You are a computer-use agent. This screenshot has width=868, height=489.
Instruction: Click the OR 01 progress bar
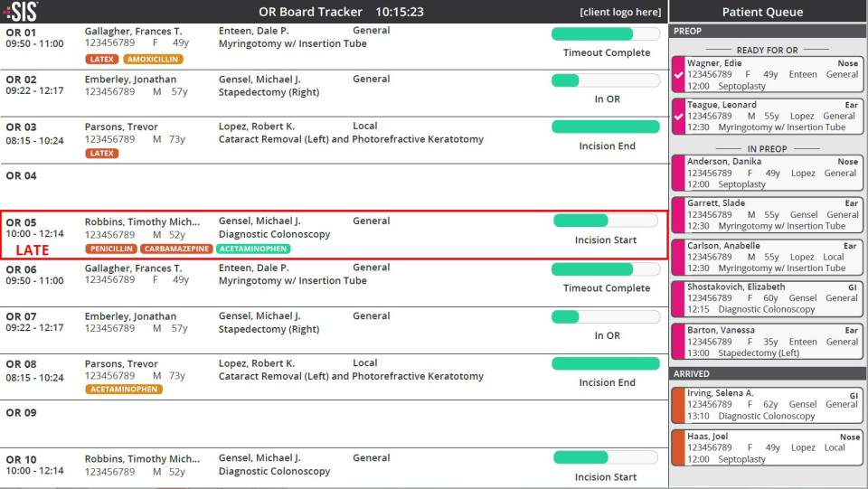(x=606, y=34)
